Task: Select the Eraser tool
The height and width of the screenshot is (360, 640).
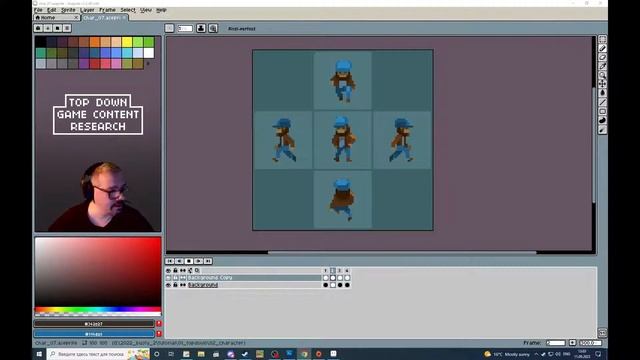Action: click(602, 57)
